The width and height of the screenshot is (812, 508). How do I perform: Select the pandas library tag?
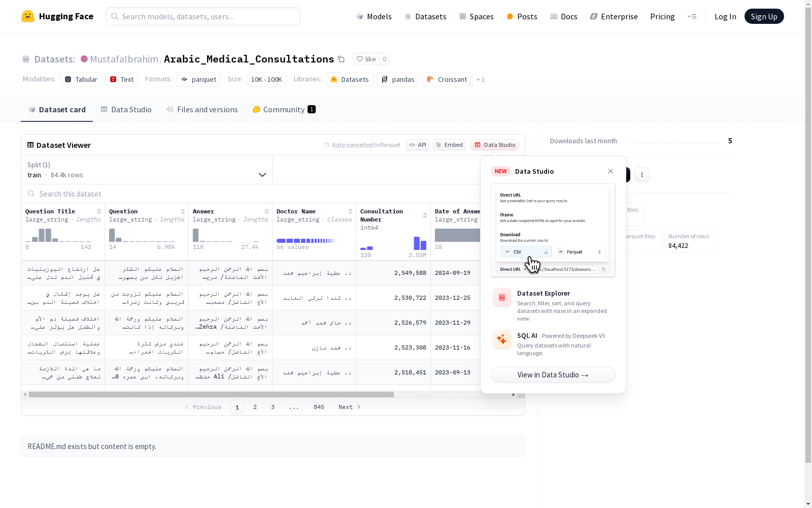(398, 79)
